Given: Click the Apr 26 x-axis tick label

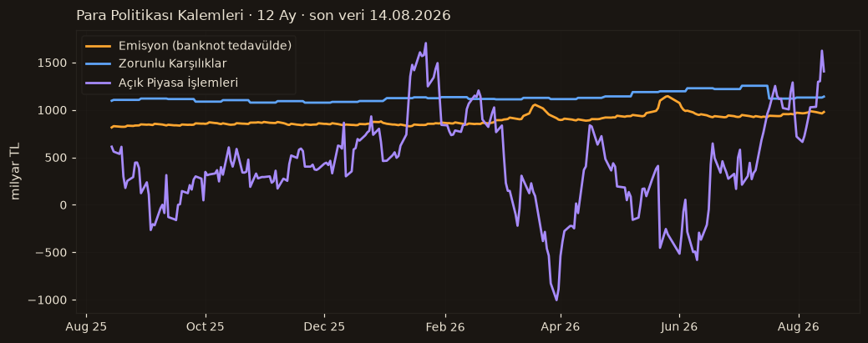Looking at the screenshot, I should (x=561, y=326).
